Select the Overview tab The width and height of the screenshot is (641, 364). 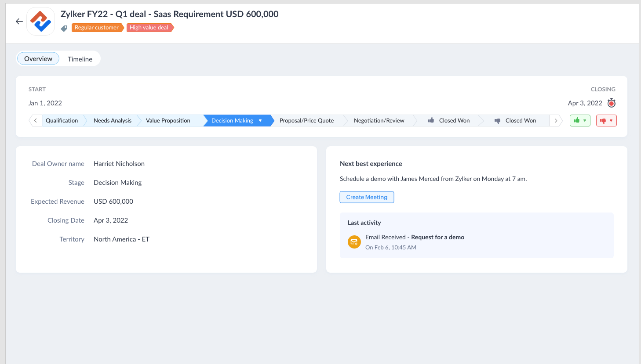[38, 59]
